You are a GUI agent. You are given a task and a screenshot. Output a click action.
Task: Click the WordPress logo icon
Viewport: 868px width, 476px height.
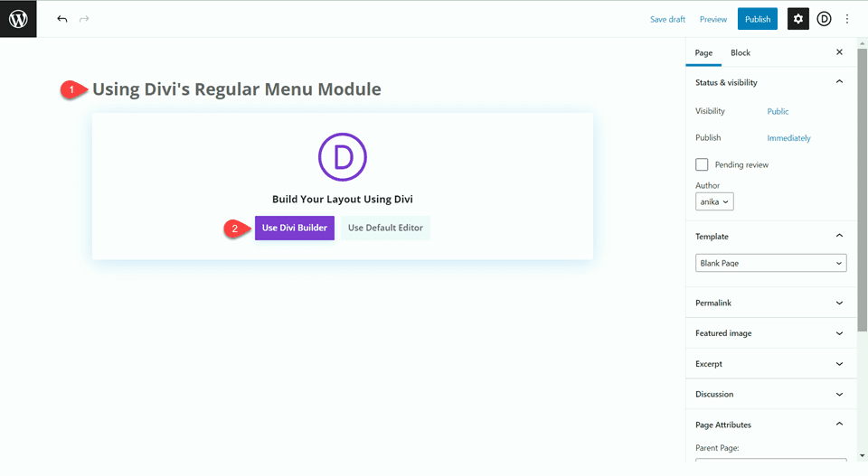18,19
